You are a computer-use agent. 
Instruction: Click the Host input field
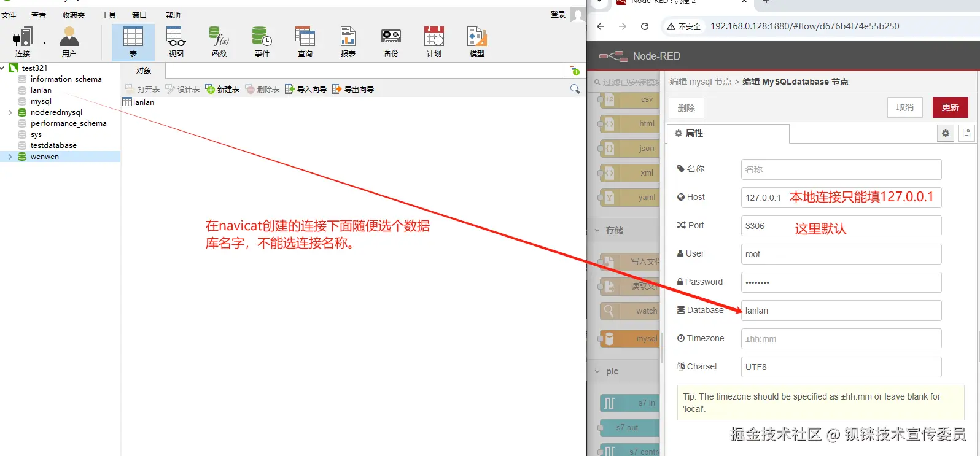tap(841, 198)
